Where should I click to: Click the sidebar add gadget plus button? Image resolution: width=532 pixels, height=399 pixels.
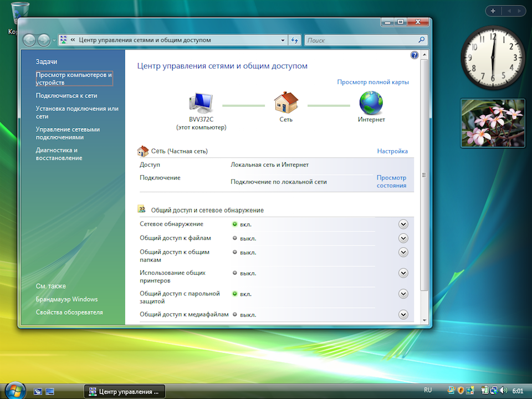pyautogui.click(x=493, y=11)
